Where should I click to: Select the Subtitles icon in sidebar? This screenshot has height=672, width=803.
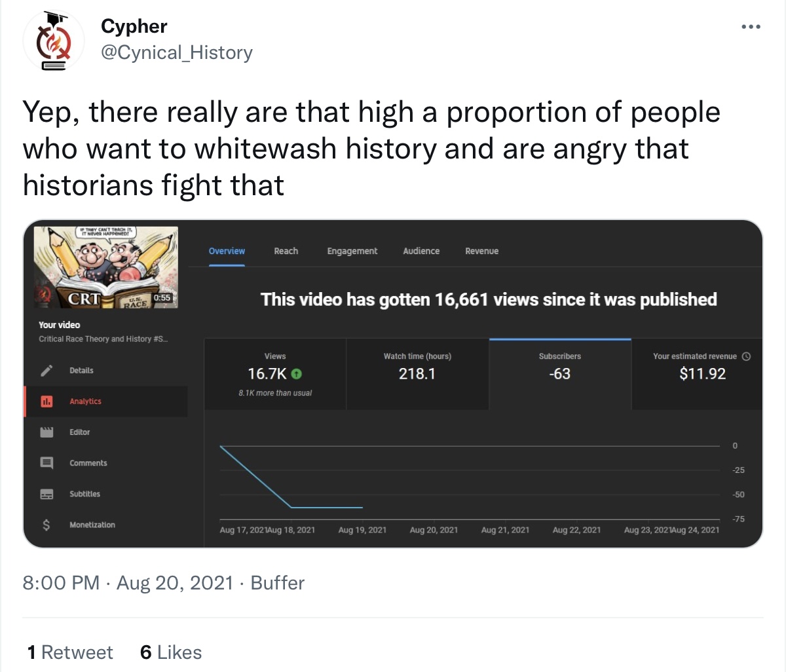point(47,494)
